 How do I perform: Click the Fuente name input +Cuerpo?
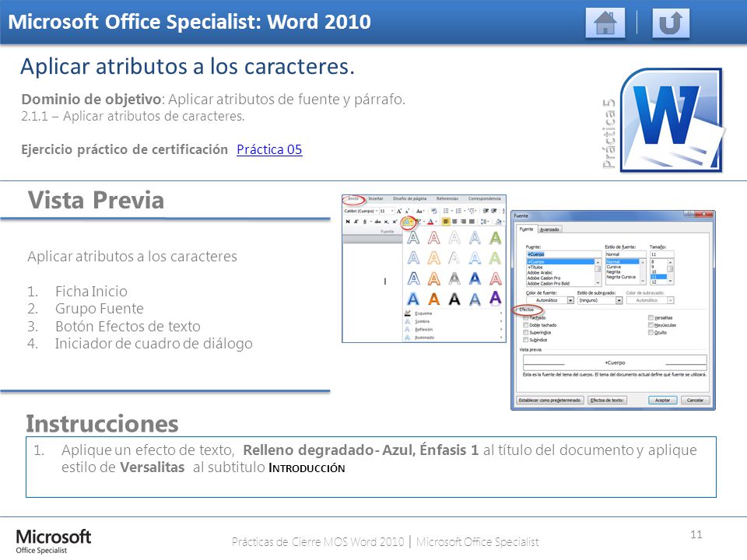pos(563,254)
